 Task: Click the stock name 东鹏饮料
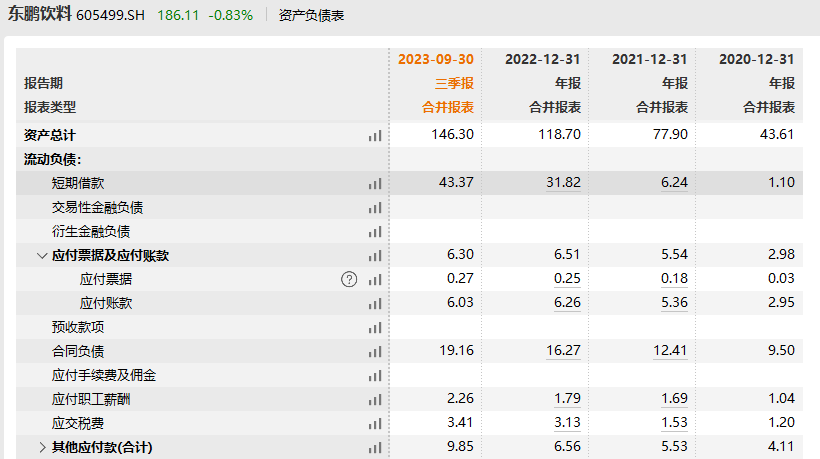[39, 14]
